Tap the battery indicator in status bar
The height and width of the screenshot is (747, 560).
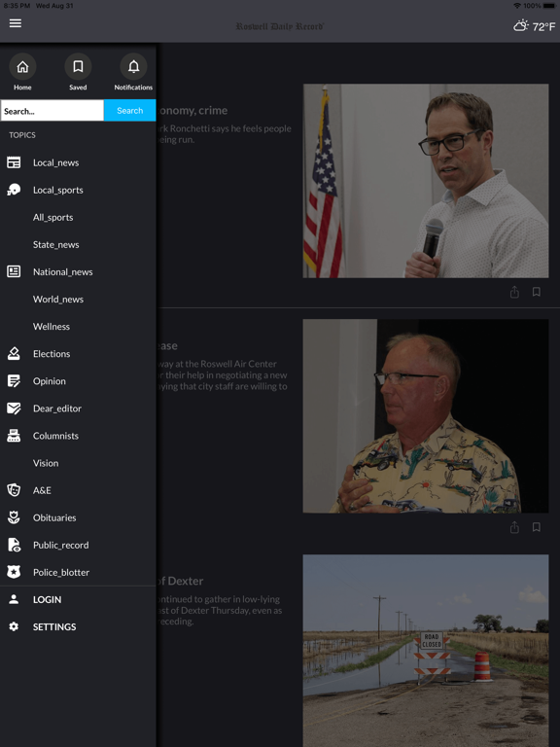click(x=548, y=6)
